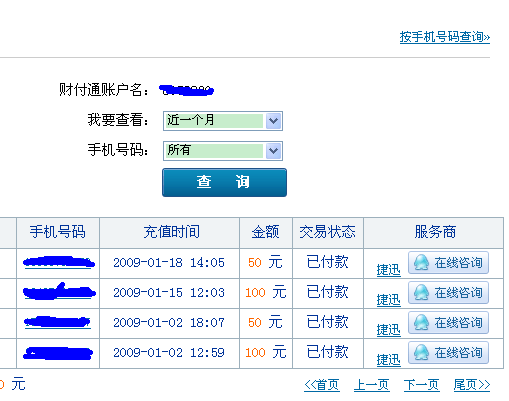Go to 下一页 next page

pos(421,385)
